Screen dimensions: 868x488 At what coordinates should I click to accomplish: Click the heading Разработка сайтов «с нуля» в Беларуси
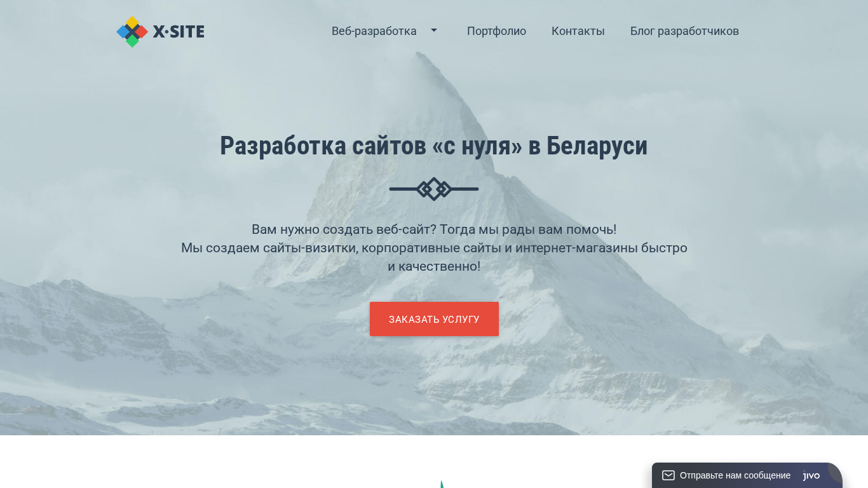[x=434, y=146]
